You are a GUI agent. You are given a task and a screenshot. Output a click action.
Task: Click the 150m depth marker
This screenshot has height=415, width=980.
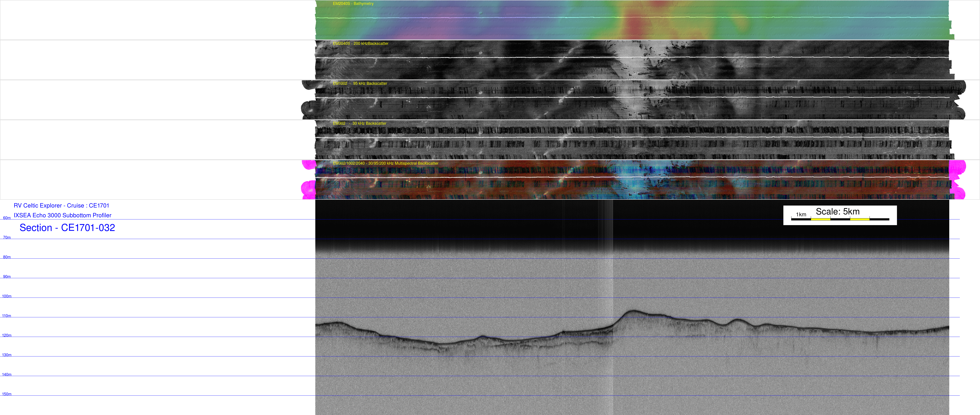click(x=7, y=394)
